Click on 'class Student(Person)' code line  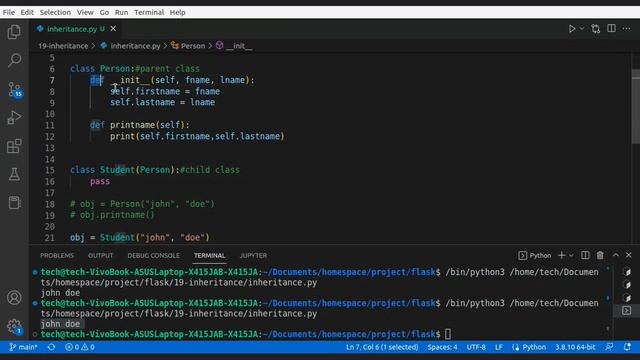tap(155, 170)
